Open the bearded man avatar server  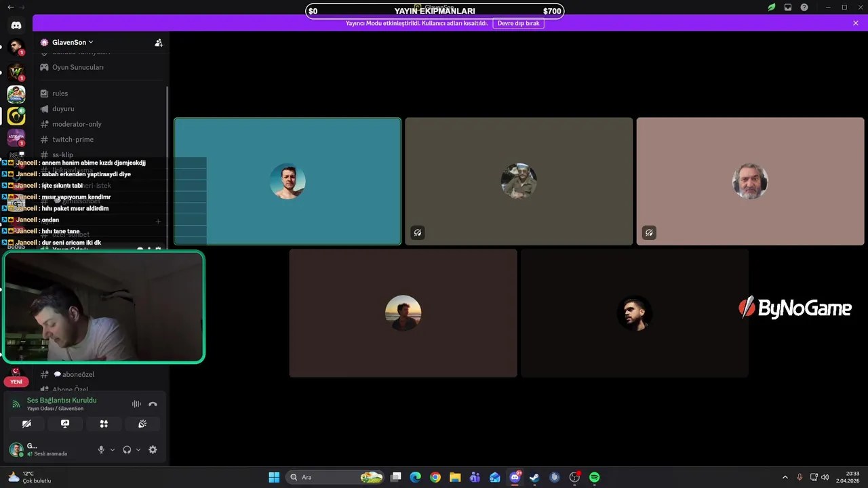point(16,48)
